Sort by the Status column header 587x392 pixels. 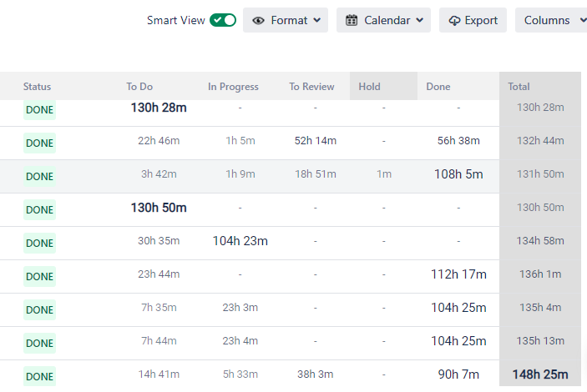pyautogui.click(x=37, y=87)
